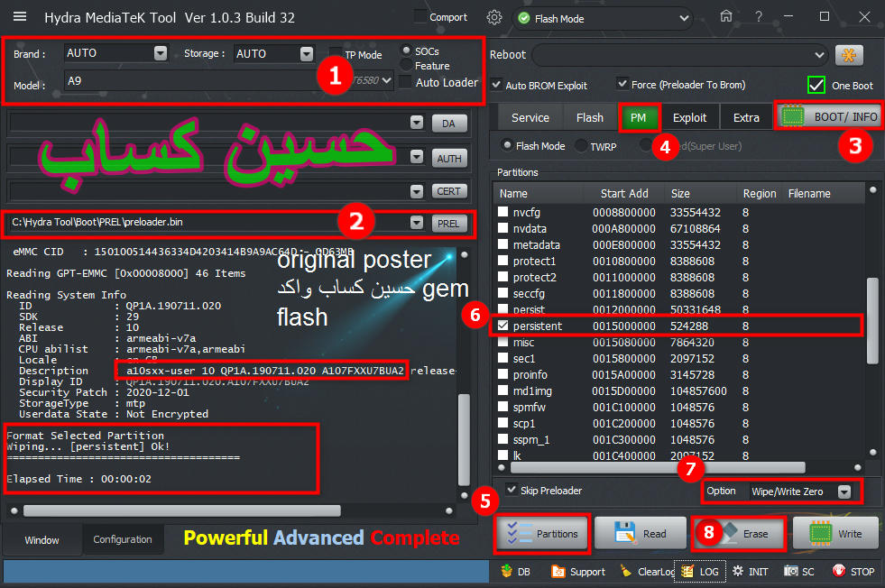Screen dimensions: 885x588
Task: Open the Window tab at bottom
Action: coord(41,540)
